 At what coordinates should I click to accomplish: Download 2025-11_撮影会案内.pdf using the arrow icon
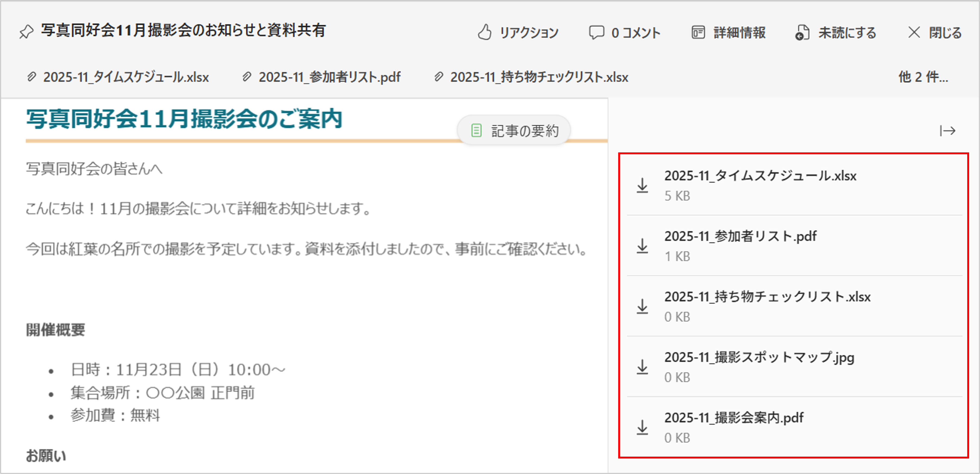(x=643, y=427)
